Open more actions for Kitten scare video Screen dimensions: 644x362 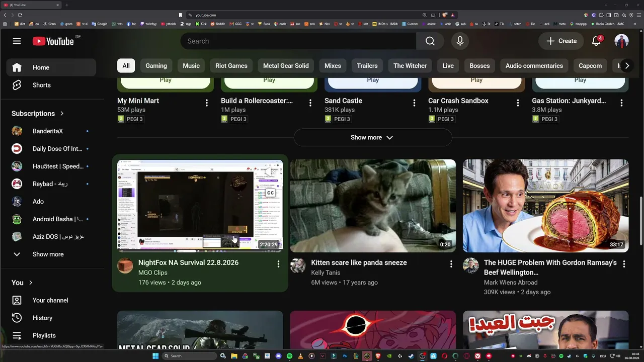[x=451, y=264]
